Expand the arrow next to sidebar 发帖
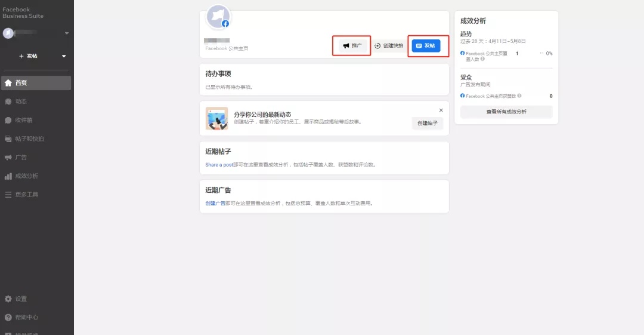 pyautogui.click(x=64, y=56)
